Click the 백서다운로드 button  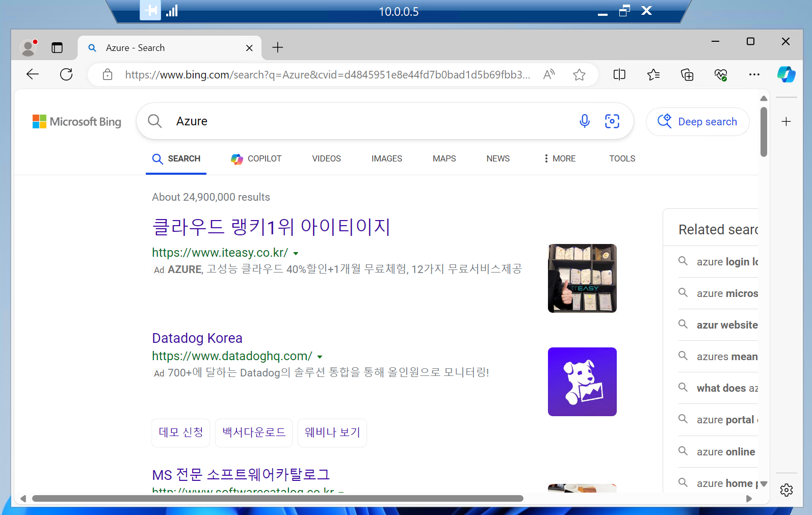tap(254, 432)
